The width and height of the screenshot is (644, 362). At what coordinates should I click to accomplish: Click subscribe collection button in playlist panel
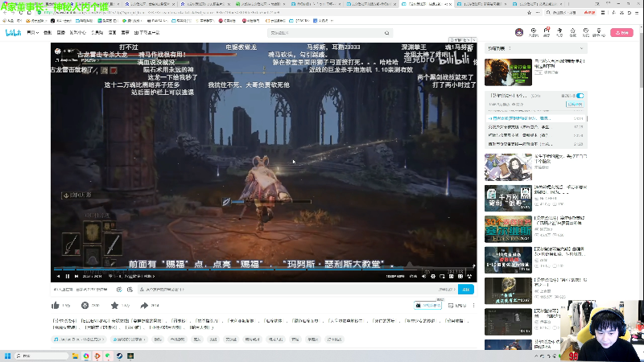[x=575, y=105]
